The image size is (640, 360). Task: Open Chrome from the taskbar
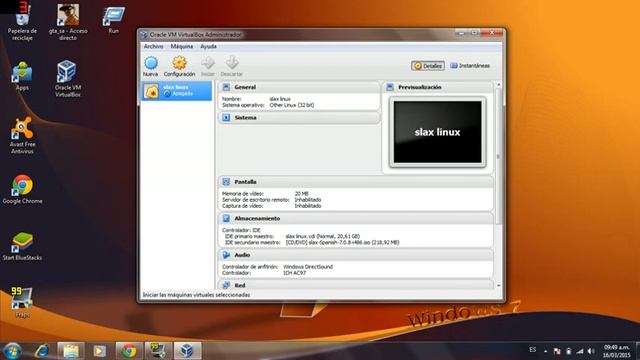(129, 351)
